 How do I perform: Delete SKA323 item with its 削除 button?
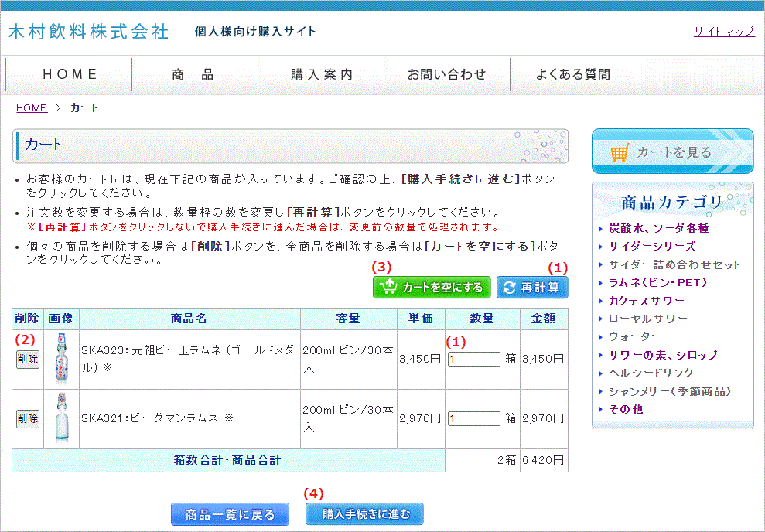click(x=28, y=360)
